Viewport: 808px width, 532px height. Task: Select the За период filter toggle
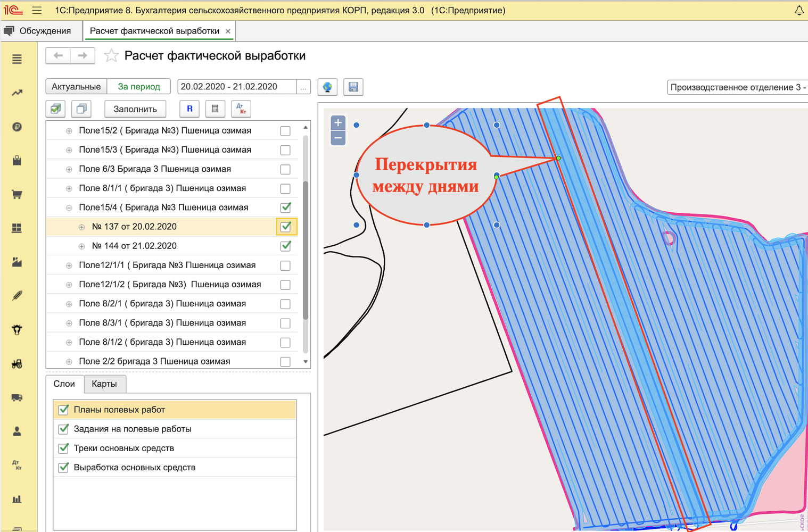pyautogui.click(x=139, y=87)
